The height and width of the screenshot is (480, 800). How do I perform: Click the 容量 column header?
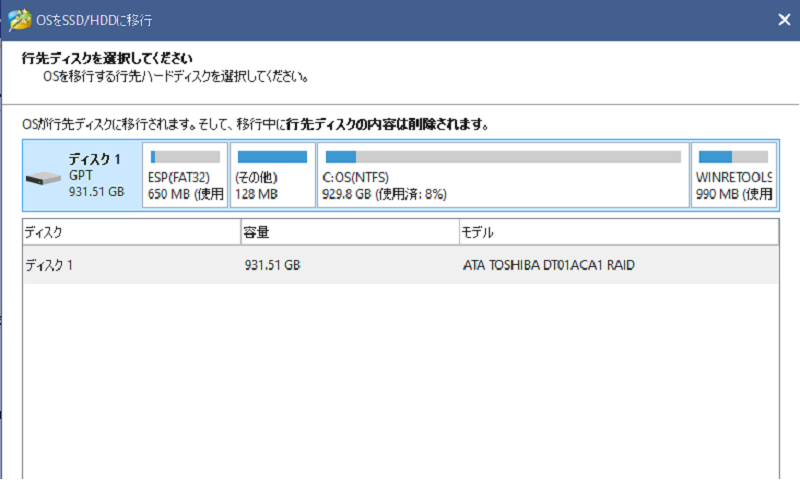pos(349,232)
